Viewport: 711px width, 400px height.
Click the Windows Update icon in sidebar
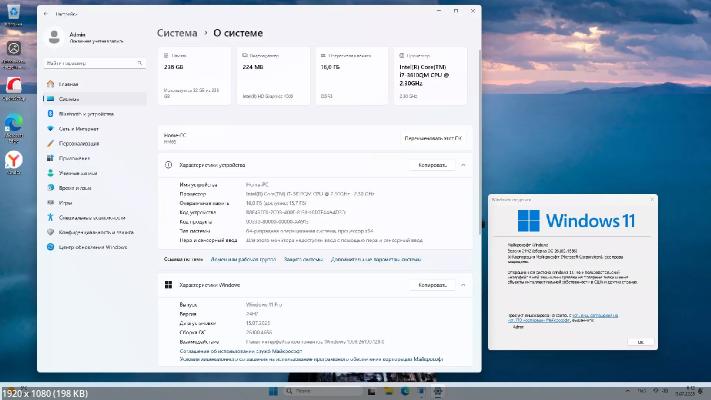coord(50,247)
